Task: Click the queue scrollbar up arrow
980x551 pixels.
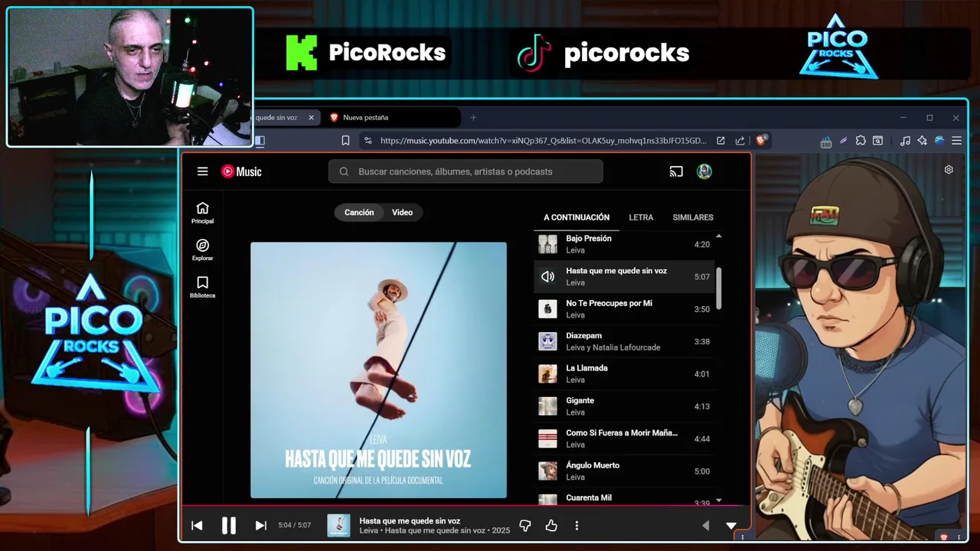Action: click(x=718, y=236)
